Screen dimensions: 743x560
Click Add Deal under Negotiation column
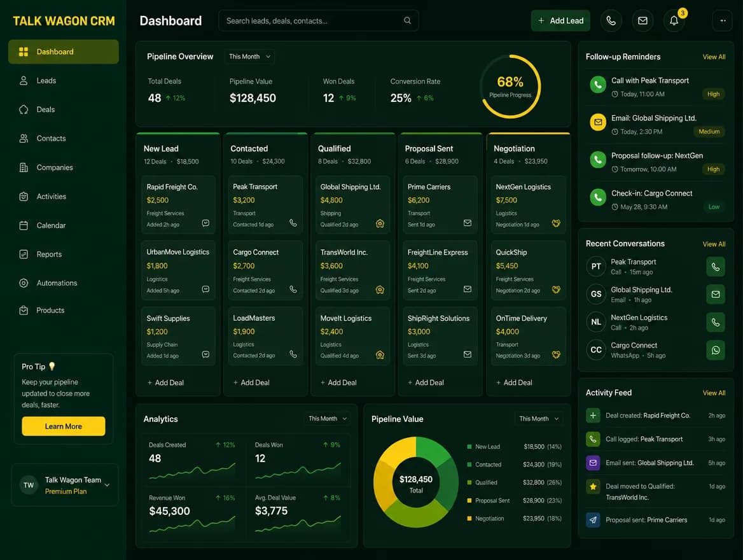click(x=514, y=382)
